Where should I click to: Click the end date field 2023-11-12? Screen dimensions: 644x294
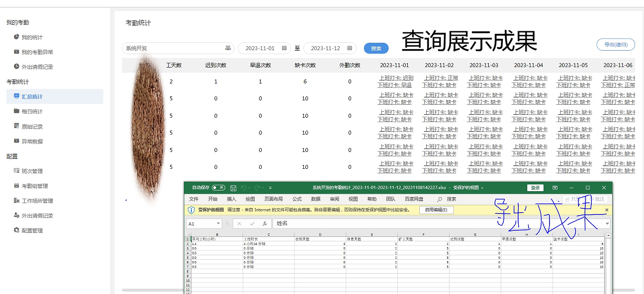pyautogui.click(x=325, y=48)
